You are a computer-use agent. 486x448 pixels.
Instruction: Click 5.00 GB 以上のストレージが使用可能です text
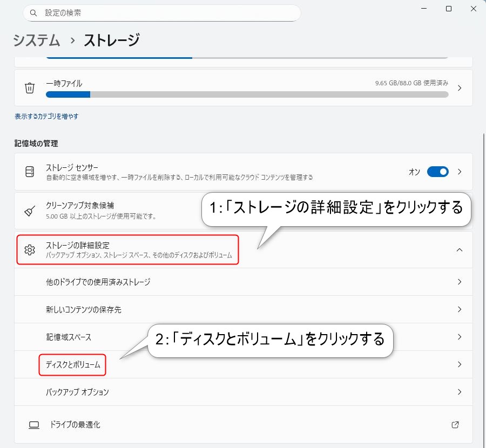[101, 216]
